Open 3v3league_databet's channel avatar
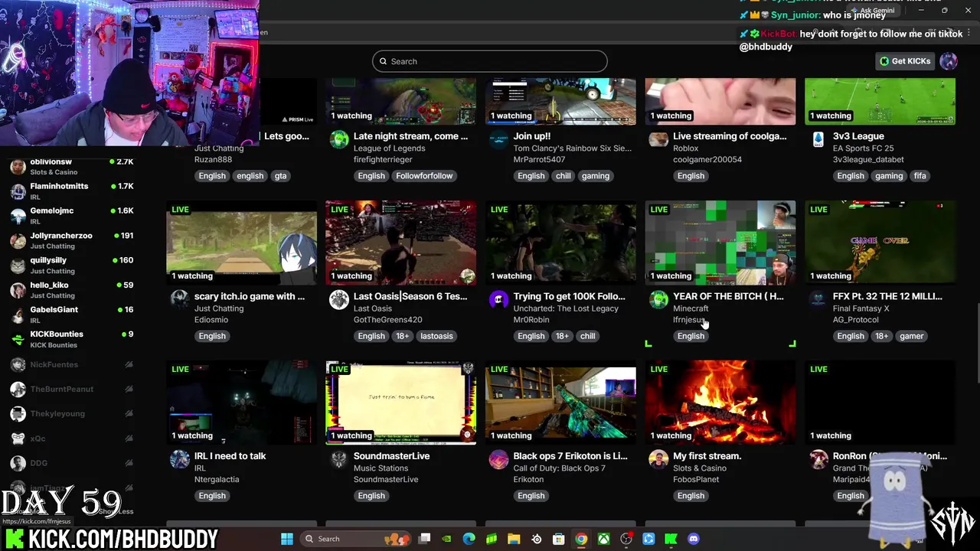 pos(818,139)
